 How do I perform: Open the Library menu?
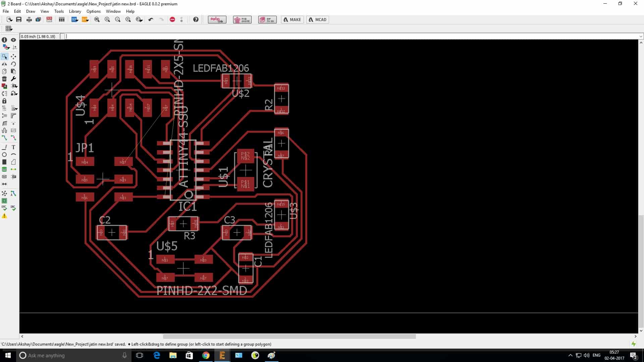(x=75, y=11)
